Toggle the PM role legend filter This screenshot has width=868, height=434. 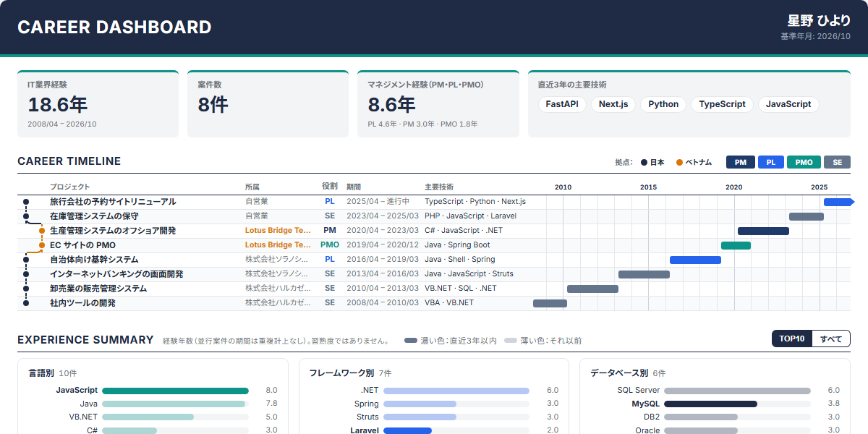740,162
